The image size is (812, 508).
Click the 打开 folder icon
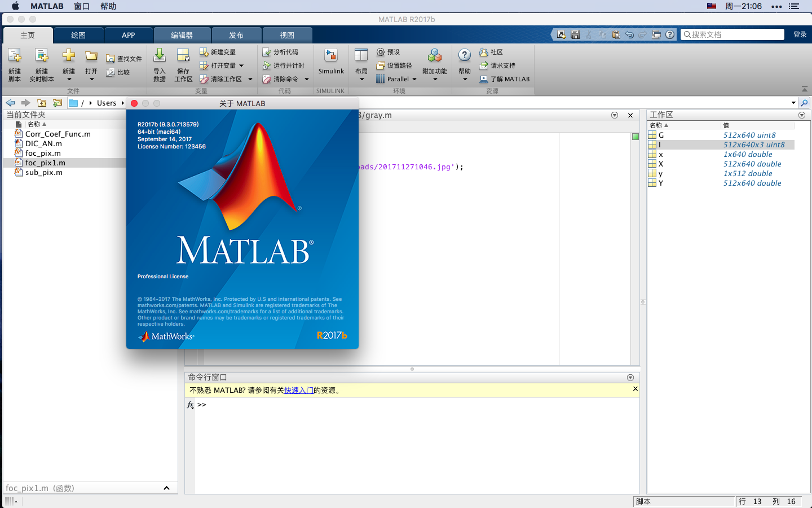91,56
